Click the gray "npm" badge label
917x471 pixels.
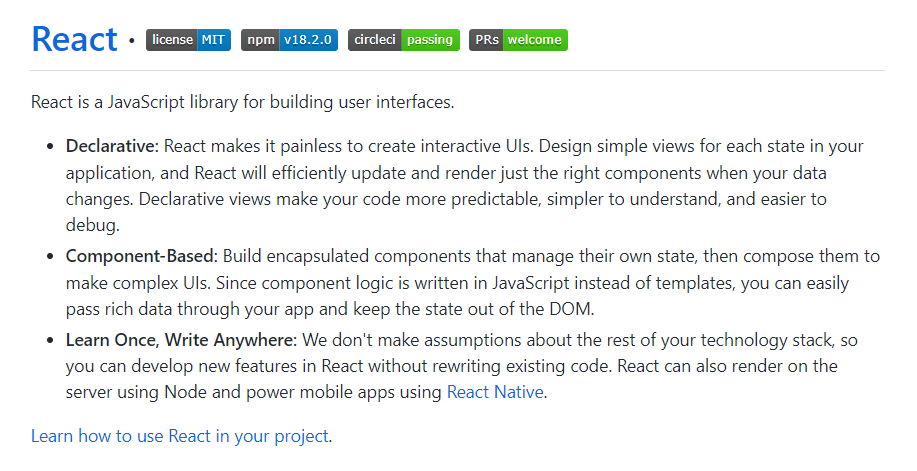tap(260, 40)
